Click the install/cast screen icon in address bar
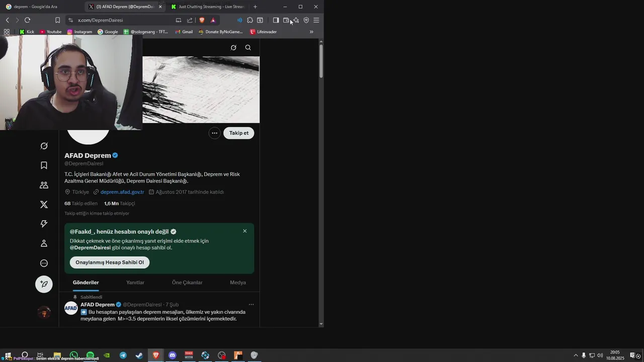This screenshot has height=362, width=644. pos(178,20)
